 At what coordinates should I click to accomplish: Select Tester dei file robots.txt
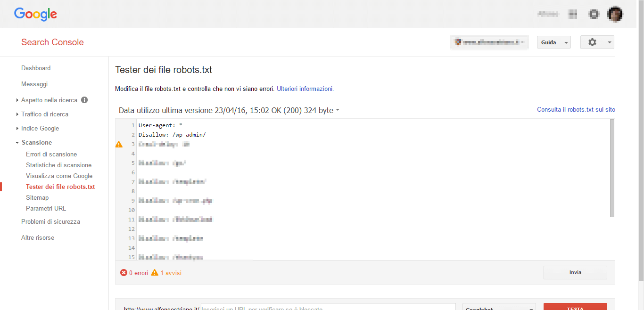point(60,187)
